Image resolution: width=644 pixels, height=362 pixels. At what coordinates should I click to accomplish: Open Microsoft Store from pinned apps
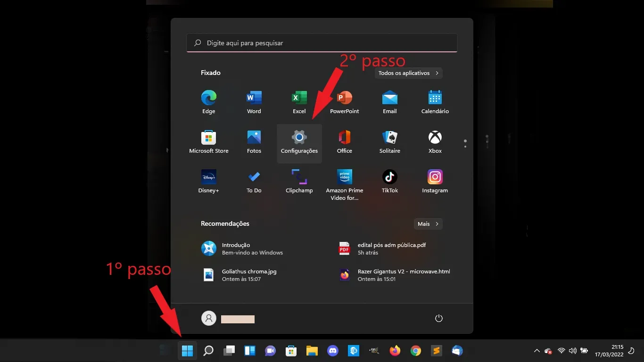(x=209, y=141)
